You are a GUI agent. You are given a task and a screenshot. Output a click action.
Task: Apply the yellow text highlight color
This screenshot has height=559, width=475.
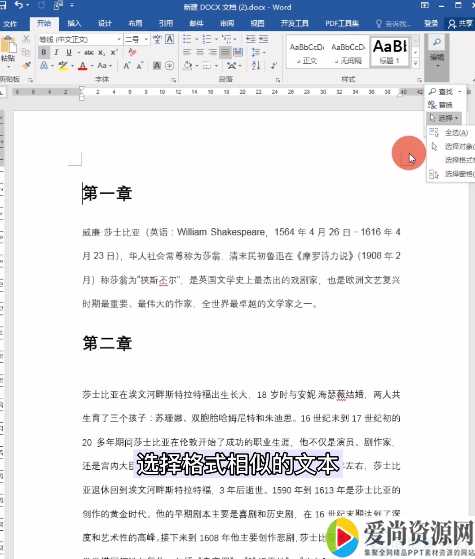click(63, 66)
